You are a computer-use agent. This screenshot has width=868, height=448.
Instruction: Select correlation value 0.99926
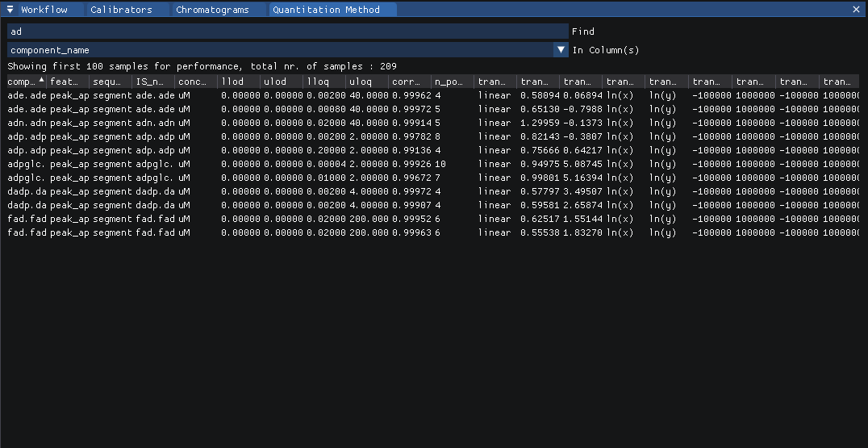[411, 164]
